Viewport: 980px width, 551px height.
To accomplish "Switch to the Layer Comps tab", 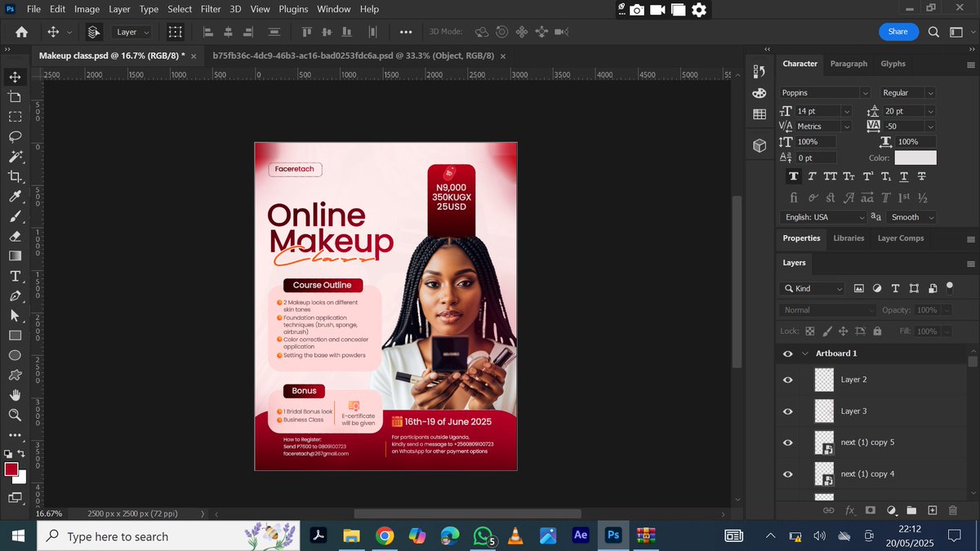I will click(x=901, y=238).
